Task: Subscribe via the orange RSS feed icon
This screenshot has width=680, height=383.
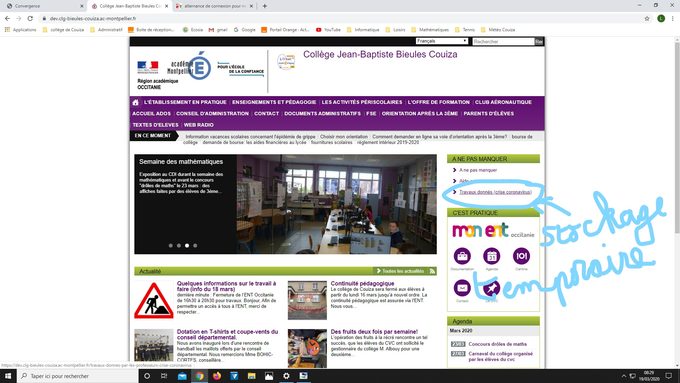Action: pos(432,271)
